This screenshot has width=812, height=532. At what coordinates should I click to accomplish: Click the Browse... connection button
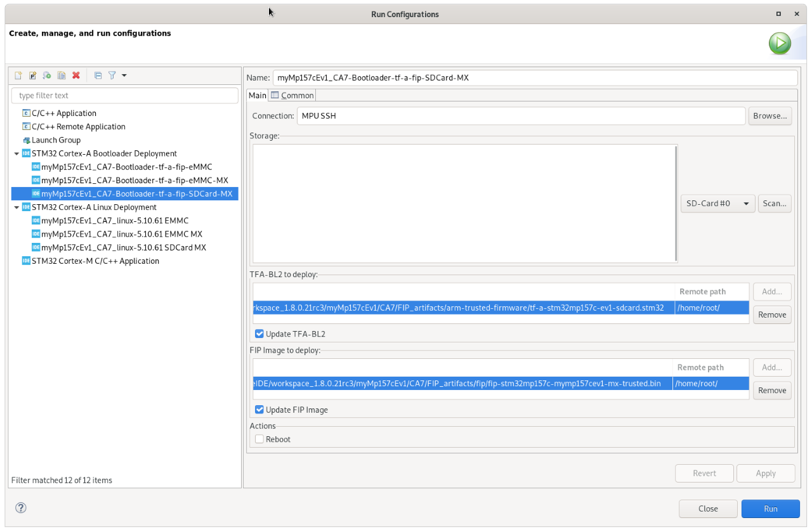(770, 116)
